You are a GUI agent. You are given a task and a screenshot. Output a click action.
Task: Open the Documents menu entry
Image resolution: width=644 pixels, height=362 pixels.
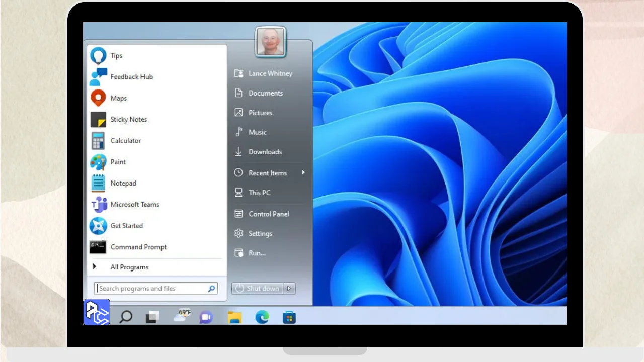coord(265,93)
